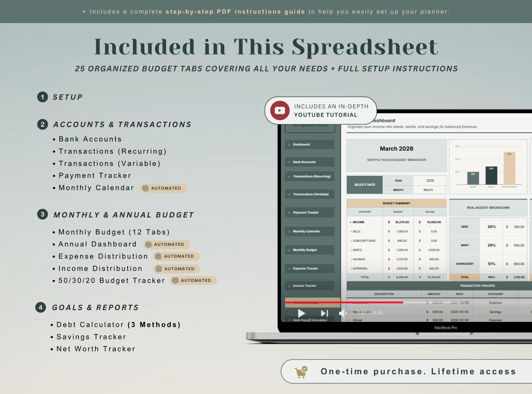The image size is (532, 394).
Task: Click the SAVING/DEBT bar in the chart
Action: [x=509, y=168]
